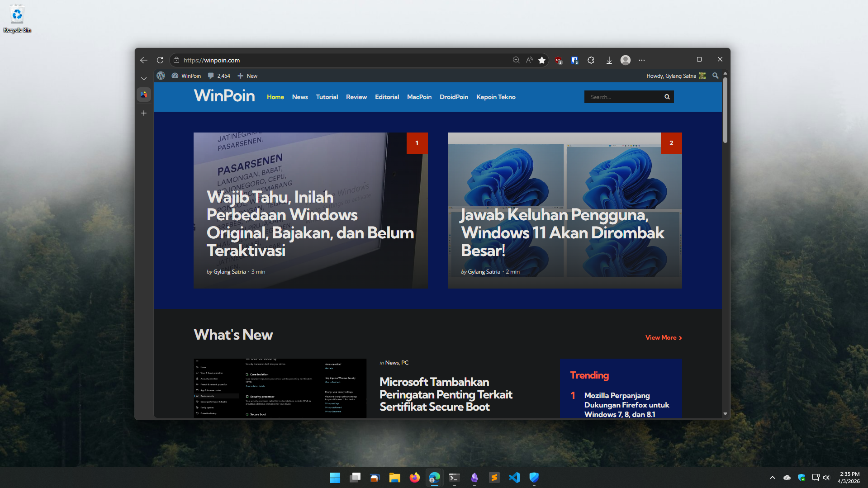
Task: Click the browser refresh icon
Action: click(160, 60)
